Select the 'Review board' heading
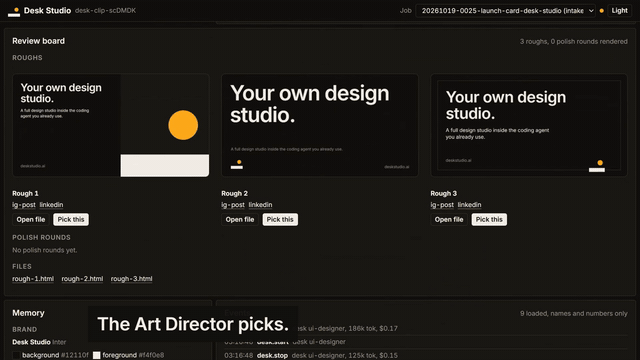The width and height of the screenshot is (640, 360). [38, 41]
